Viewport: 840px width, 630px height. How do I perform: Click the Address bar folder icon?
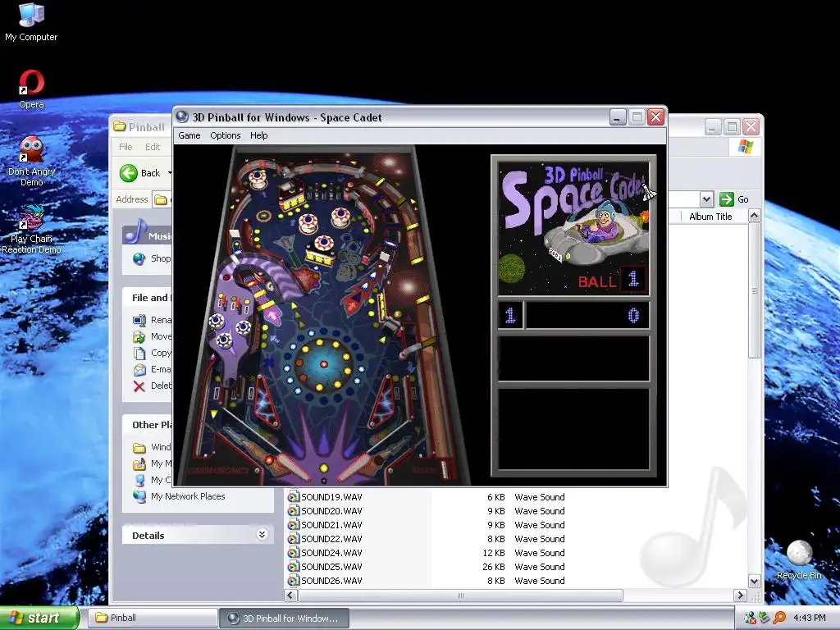[160, 200]
